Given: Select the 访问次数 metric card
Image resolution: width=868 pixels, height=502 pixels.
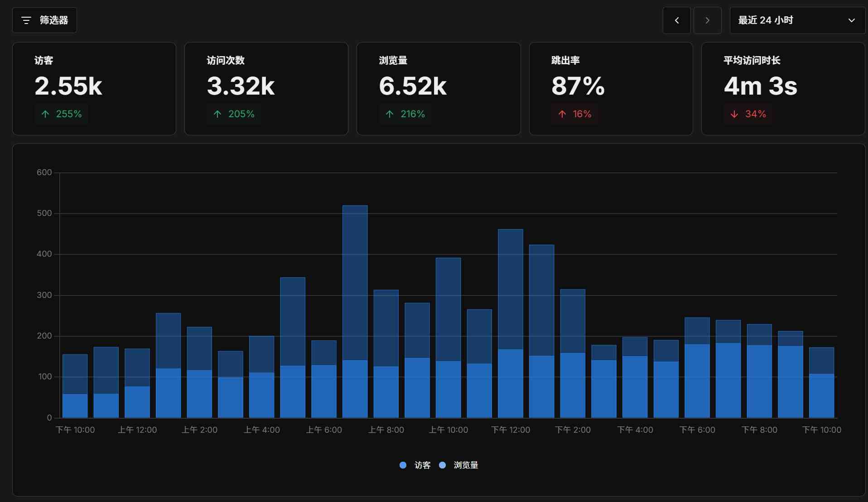Looking at the screenshot, I should [266, 88].
